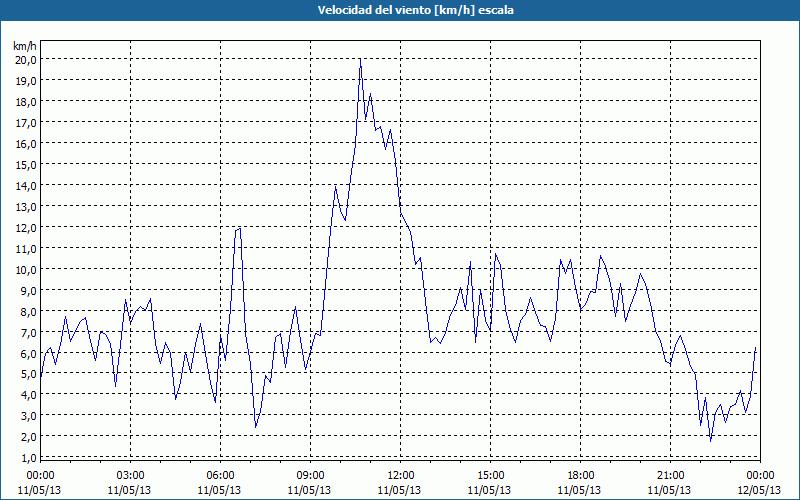Click the "17,0" y-axis value
Screen dimensions: 800x500
point(26,122)
